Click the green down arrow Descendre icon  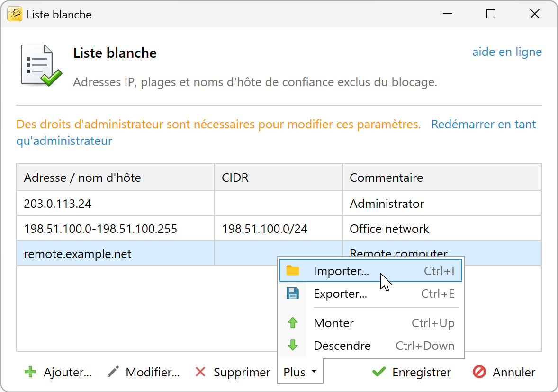tap(293, 345)
